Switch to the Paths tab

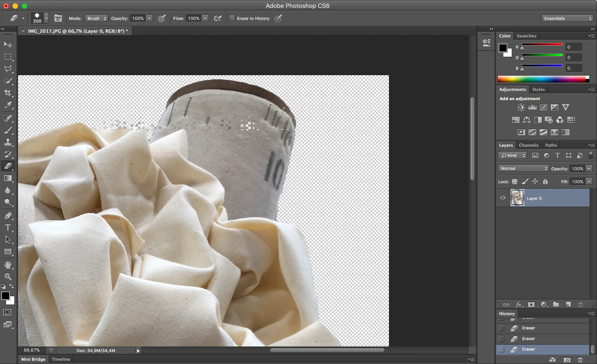tap(551, 145)
